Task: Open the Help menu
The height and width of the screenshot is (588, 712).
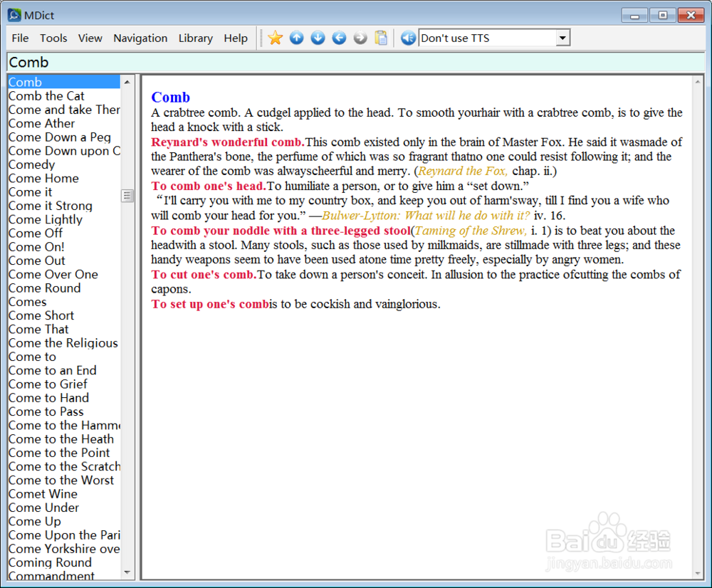Action: [x=236, y=38]
